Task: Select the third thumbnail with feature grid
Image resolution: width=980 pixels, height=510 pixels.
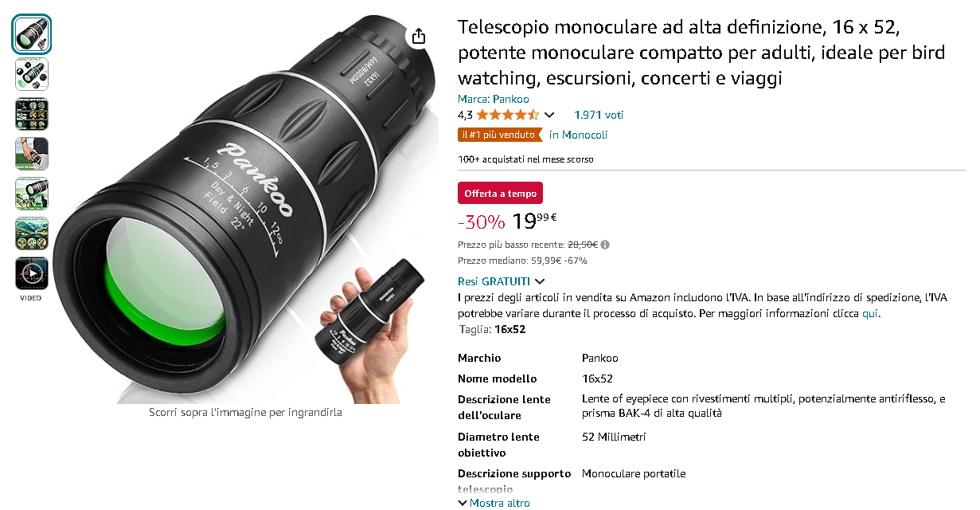Action: tap(32, 114)
